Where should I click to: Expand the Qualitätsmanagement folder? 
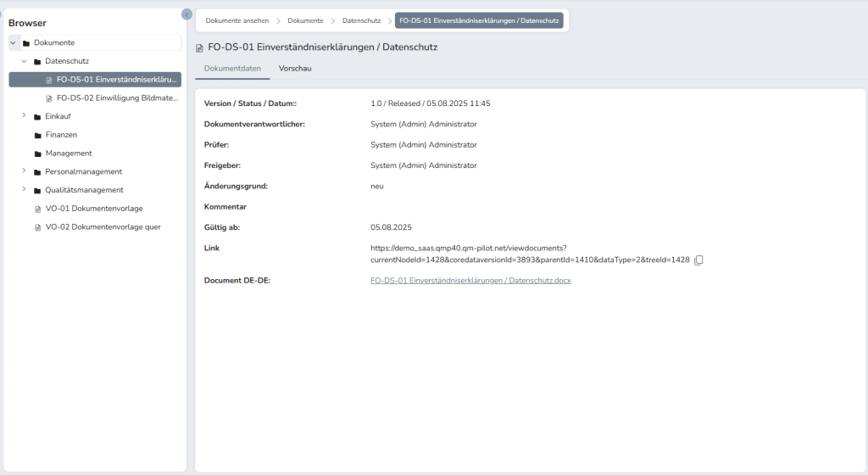coord(24,190)
